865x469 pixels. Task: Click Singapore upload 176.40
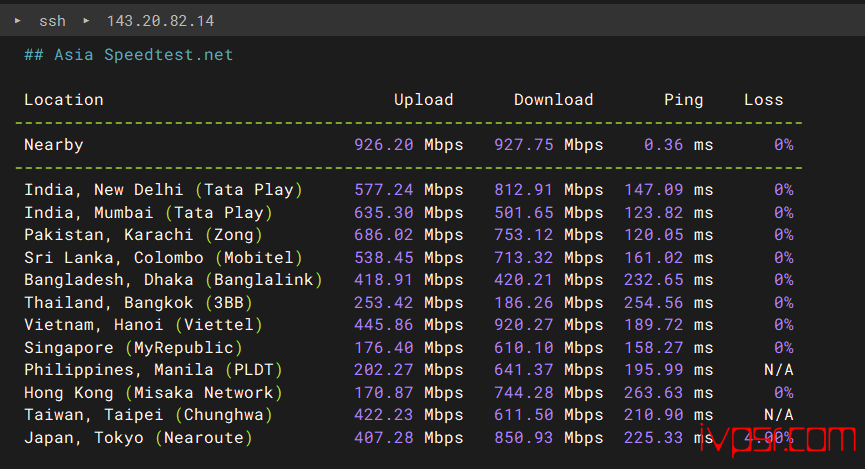tap(383, 348)
